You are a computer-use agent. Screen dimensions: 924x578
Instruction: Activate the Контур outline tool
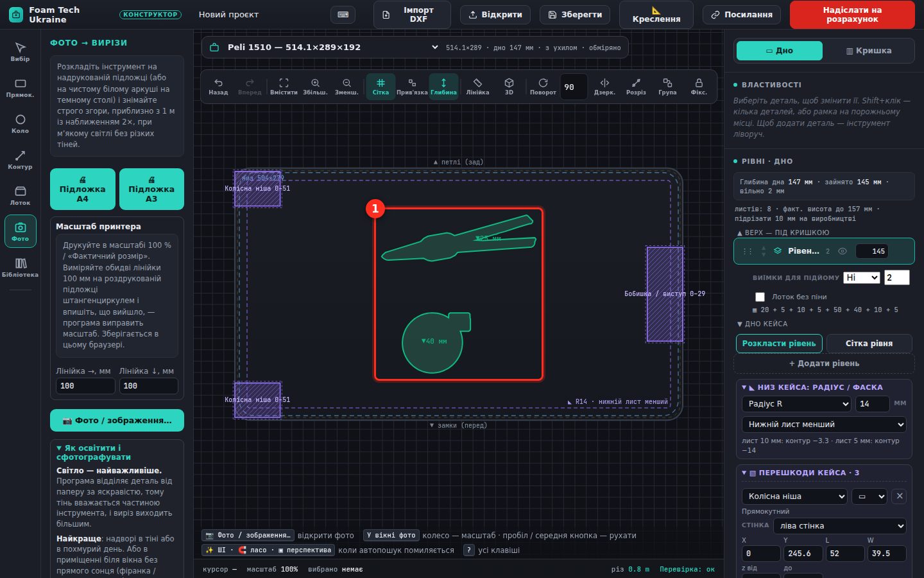20,159
